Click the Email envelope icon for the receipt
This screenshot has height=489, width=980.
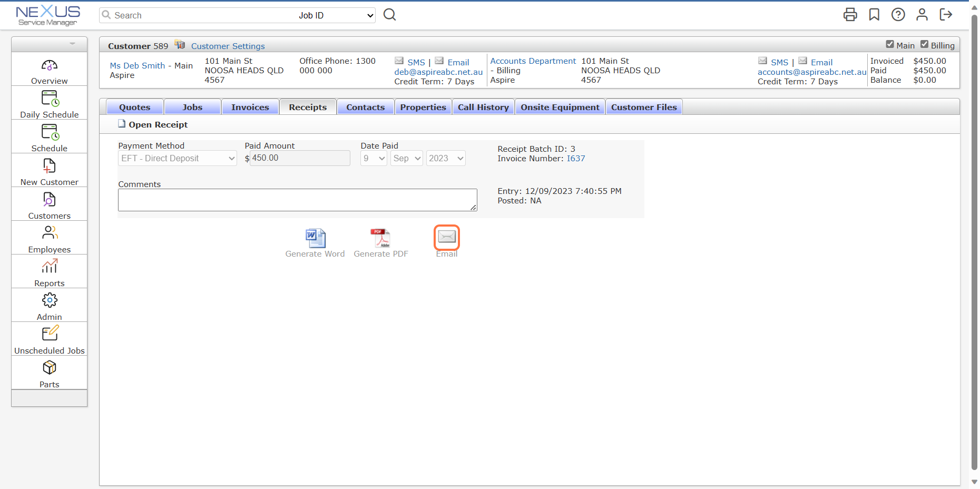pos(446,238)
